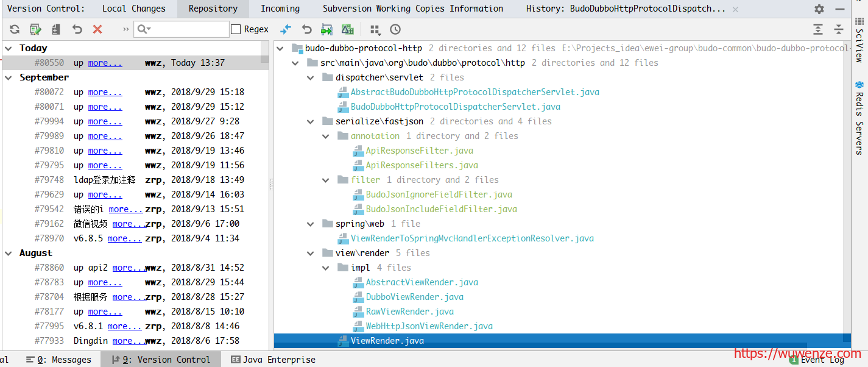Click the Refresh icon in the toolbar
Viewport: 868px width, 367px height.
pyautogui.click(x=15, y=29)
